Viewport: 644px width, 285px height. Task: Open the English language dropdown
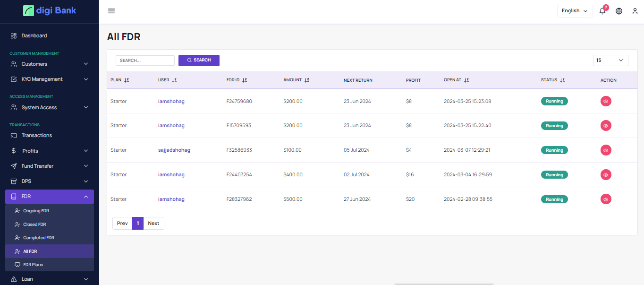pos(575,11)
